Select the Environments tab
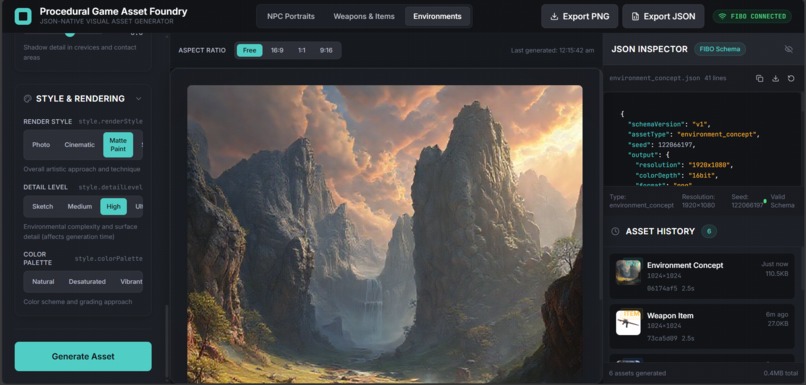 (x=437, y=16)
